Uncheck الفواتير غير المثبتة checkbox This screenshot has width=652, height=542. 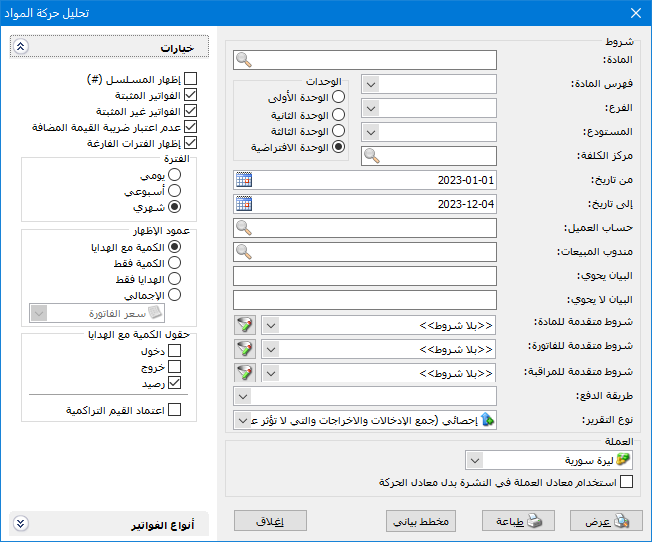click(x=190, y=111)
